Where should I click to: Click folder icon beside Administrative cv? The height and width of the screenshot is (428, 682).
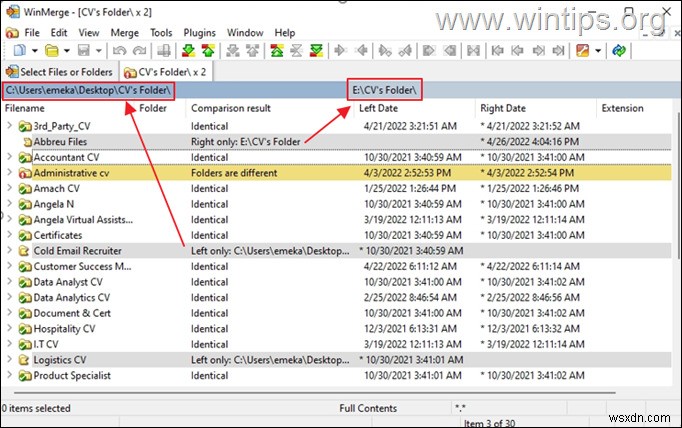[25, 173]
